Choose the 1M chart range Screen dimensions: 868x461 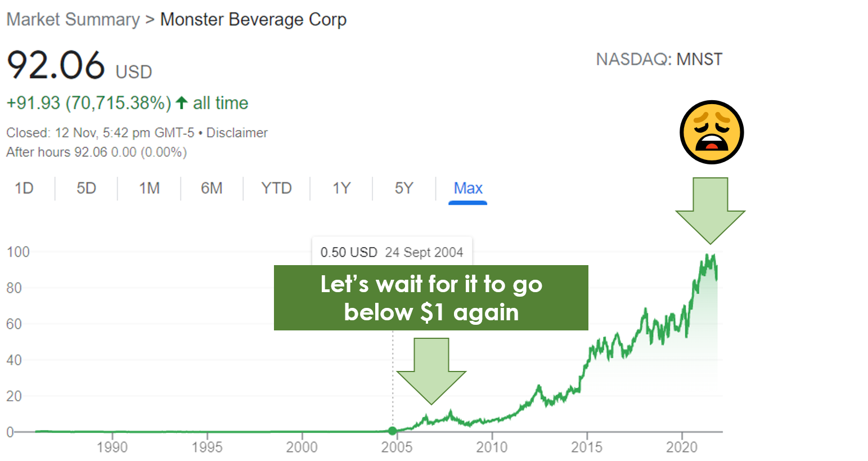pyautogui.click(x=149, y=188)
